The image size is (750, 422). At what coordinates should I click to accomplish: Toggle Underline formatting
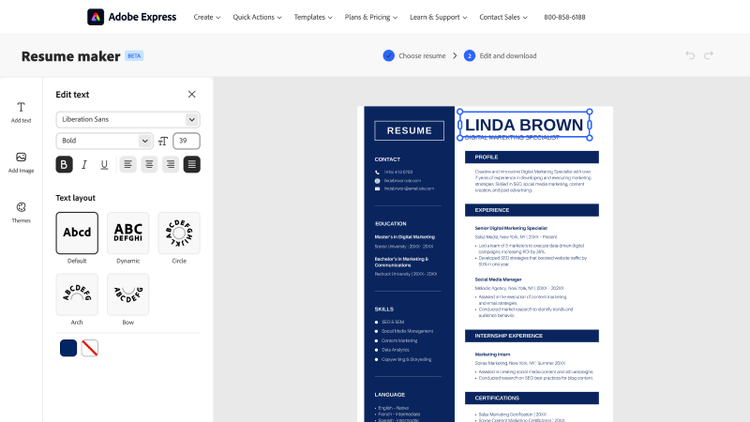[x=104, y=165]
